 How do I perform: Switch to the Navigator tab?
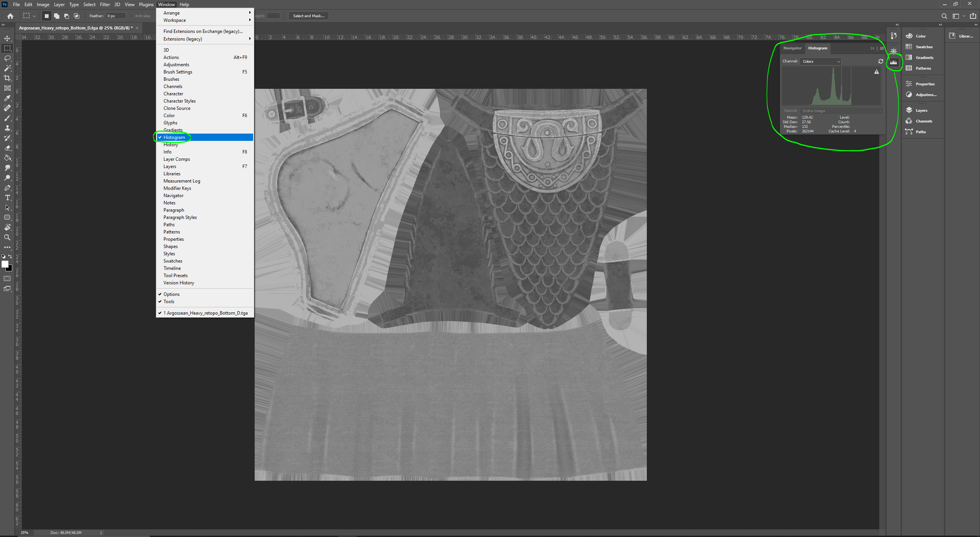click(x=792, y=48)
